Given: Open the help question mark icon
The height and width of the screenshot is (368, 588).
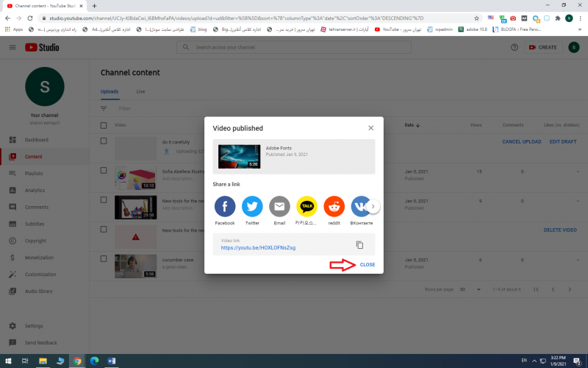Looking at the screenshot, I should [514, 47].
